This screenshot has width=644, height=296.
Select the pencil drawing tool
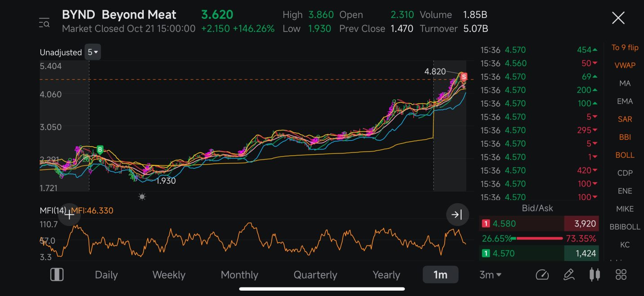(569, 274)
